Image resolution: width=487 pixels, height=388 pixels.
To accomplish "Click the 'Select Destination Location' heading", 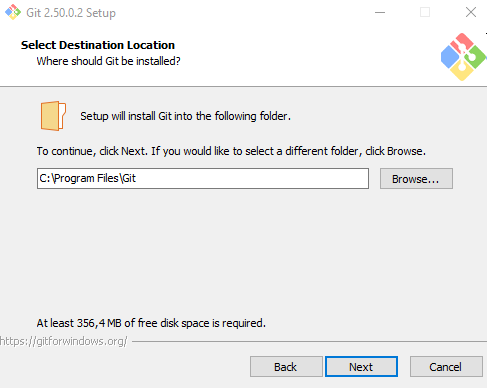I will coord(98,45).
